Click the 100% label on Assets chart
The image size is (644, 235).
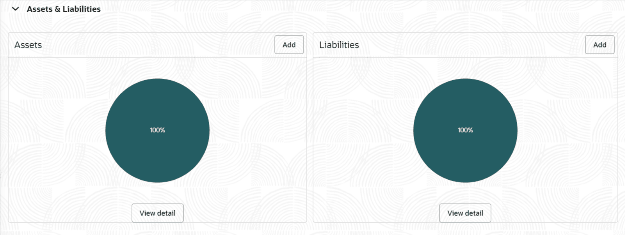157,130
